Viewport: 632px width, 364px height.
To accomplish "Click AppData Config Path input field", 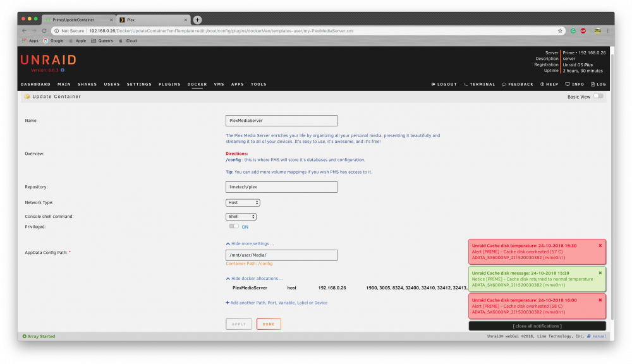I will 281,255.
